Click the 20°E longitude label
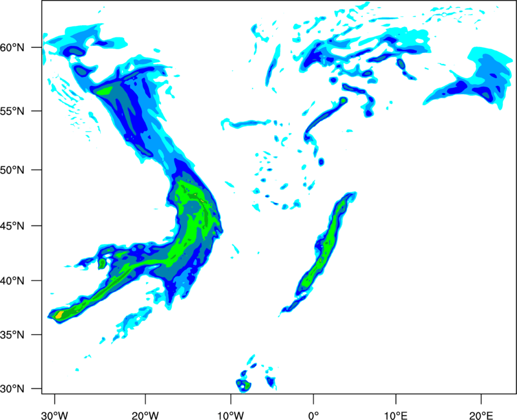 [481, 415]
